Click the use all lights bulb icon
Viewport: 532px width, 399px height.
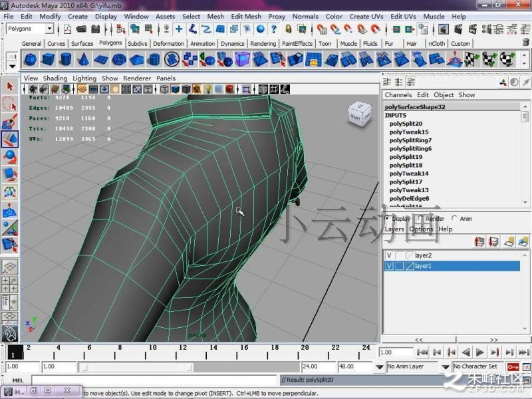pyautogui.click(x=208, y=89)
